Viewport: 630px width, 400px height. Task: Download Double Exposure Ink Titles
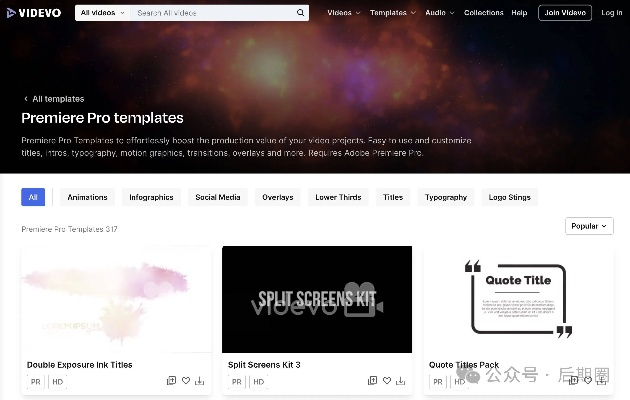pos(199,380)
